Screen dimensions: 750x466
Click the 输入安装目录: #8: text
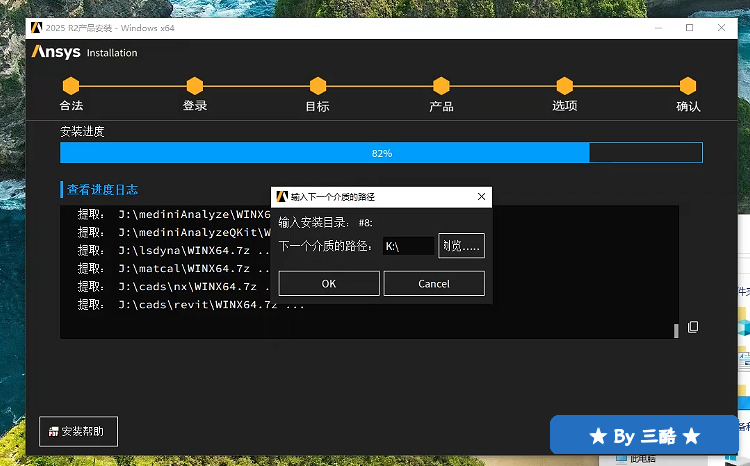click(x=325, y=222)
